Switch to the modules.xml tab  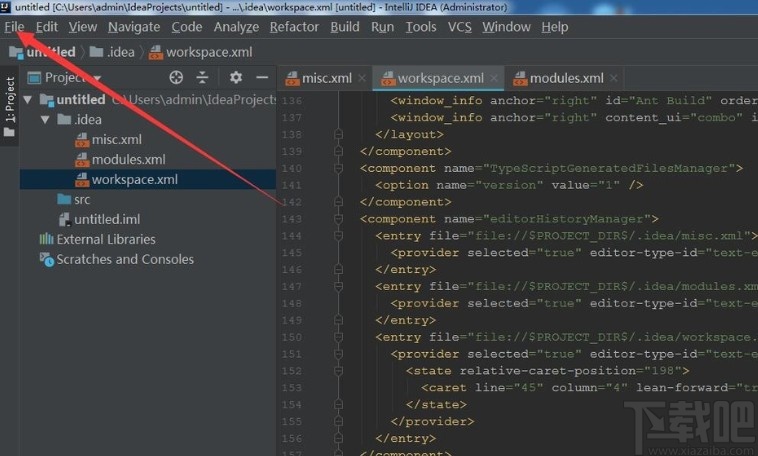[x=558, y=78]
